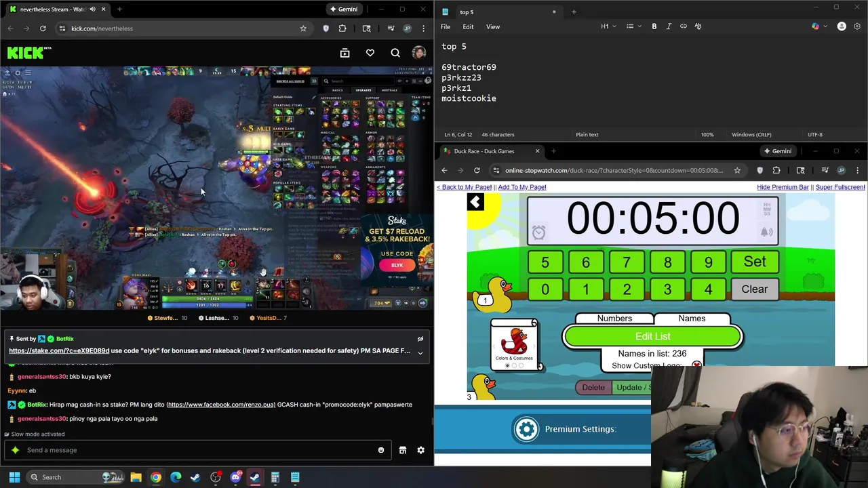Open Notepad View menu
This screenshot has height=488, width=868.
coord(493,26)
